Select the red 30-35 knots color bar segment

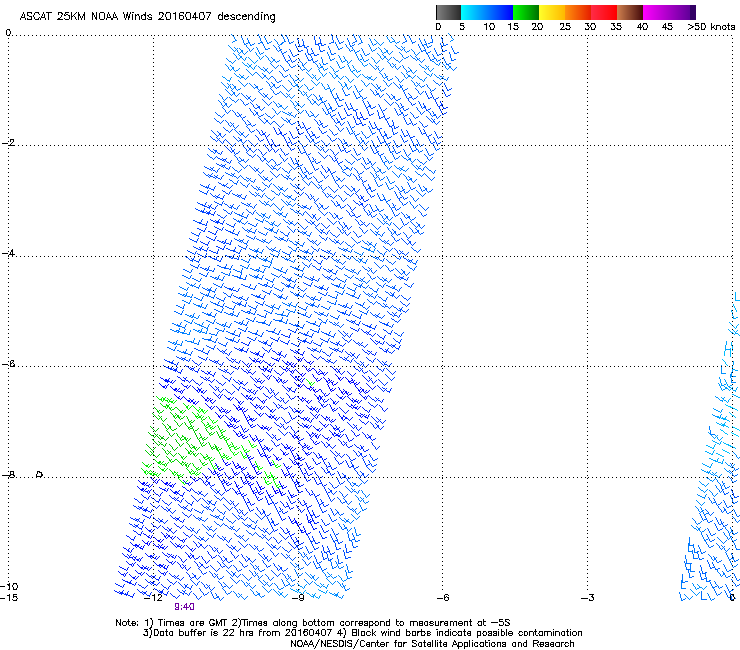tap(604, 12)
